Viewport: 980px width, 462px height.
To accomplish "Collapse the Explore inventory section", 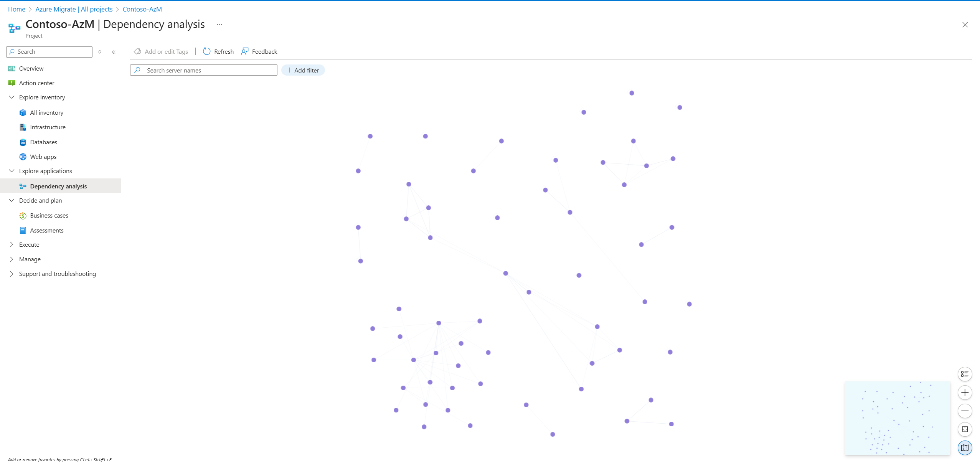I will 12,97.
